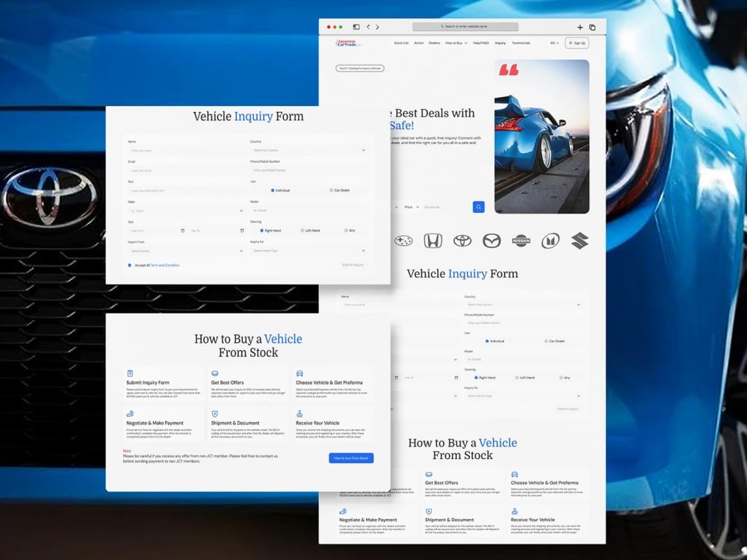
Task: Click the Receive Your Vehicle icon on the browser page
Action: coord(515,511)
